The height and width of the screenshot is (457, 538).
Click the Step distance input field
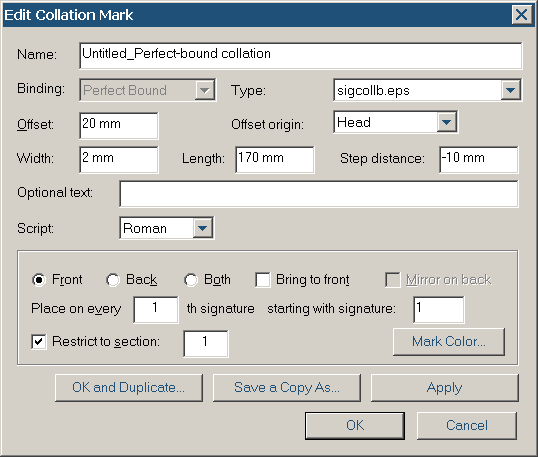tap(479, 160)
